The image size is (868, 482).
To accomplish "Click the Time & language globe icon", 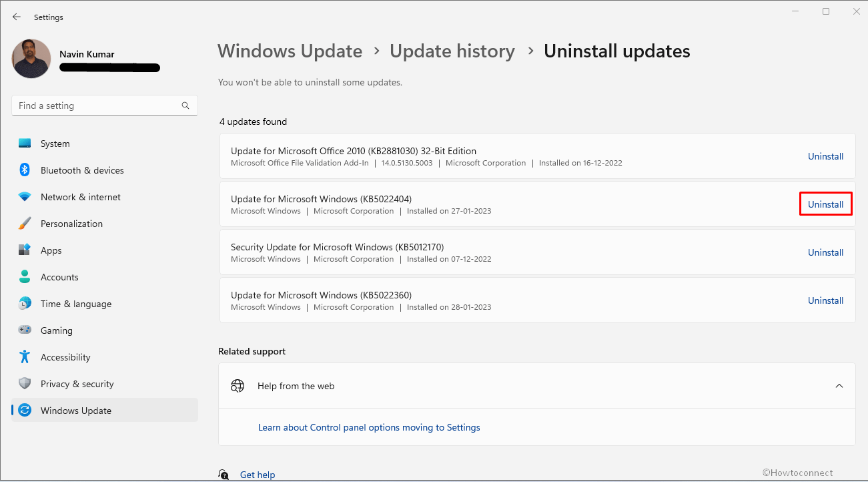I will [x=25, y=304].
